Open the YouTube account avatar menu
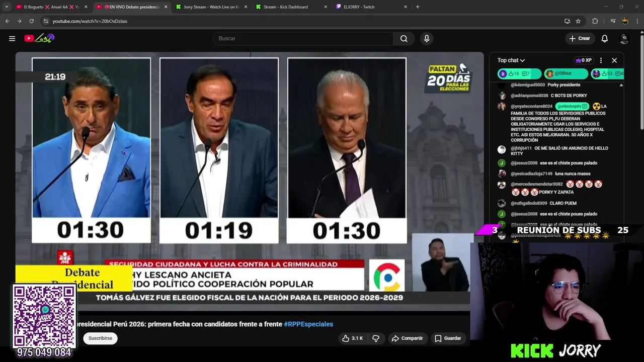The width and height of the screenshot is (644, 362). [624, 38]
